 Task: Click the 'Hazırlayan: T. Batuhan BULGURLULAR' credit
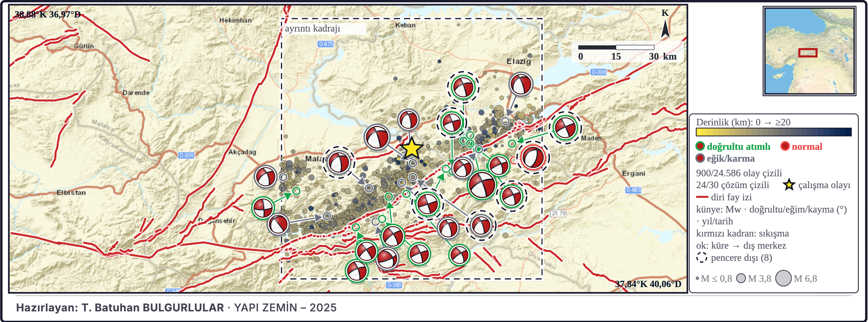120,308
